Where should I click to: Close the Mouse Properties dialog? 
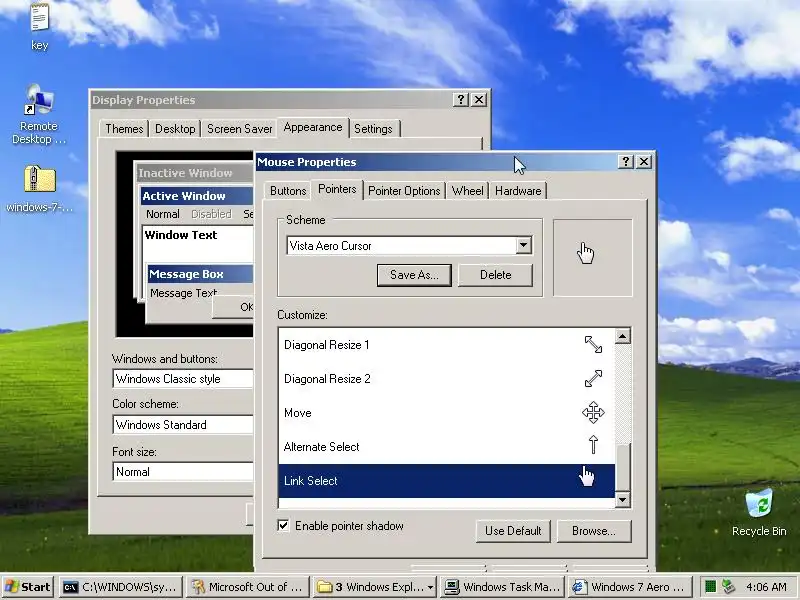(644, 162)
